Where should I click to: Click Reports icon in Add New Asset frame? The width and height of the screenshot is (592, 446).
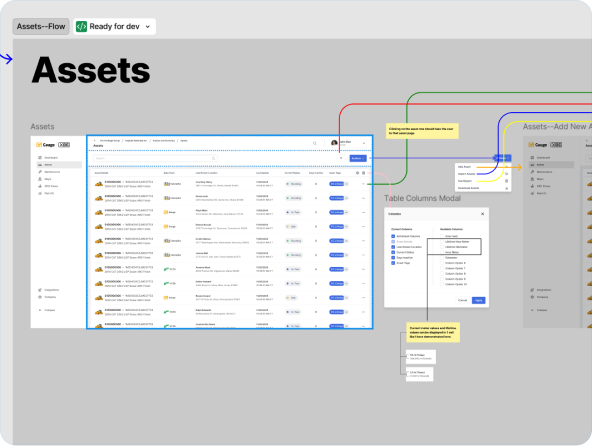point(532,193)
